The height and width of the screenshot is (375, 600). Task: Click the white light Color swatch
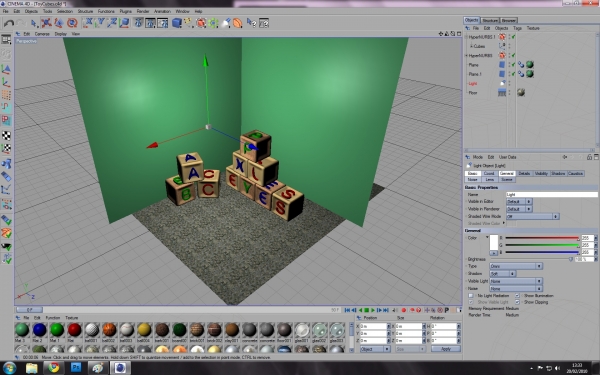click(494, 242)
